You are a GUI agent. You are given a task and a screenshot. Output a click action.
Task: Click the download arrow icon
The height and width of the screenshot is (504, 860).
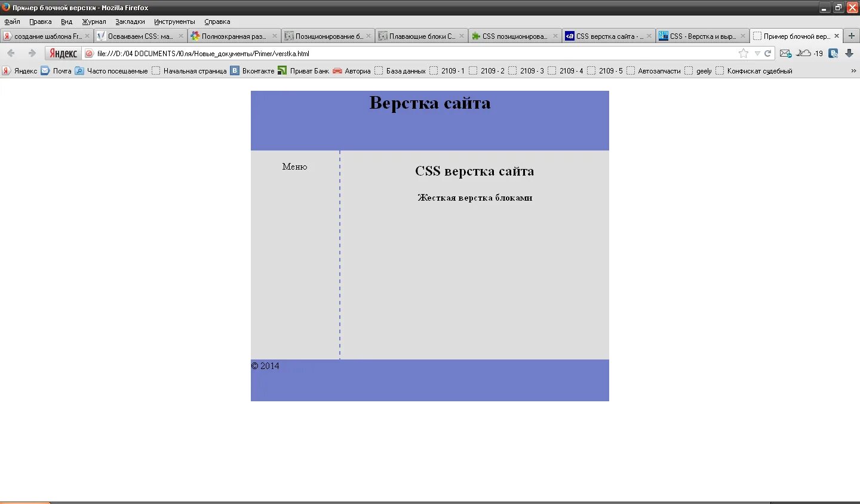850,53
